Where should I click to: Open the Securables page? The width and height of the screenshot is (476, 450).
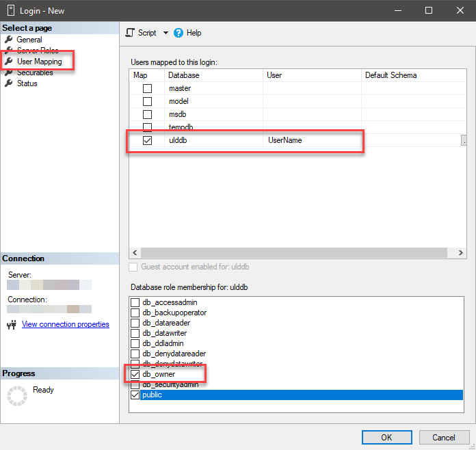pos(35,73)
